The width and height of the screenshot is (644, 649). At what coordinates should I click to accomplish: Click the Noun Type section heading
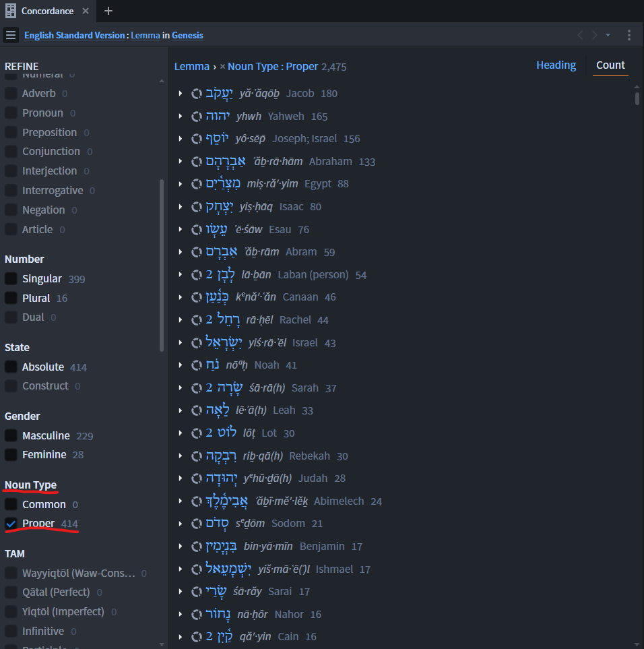[30, 485]
